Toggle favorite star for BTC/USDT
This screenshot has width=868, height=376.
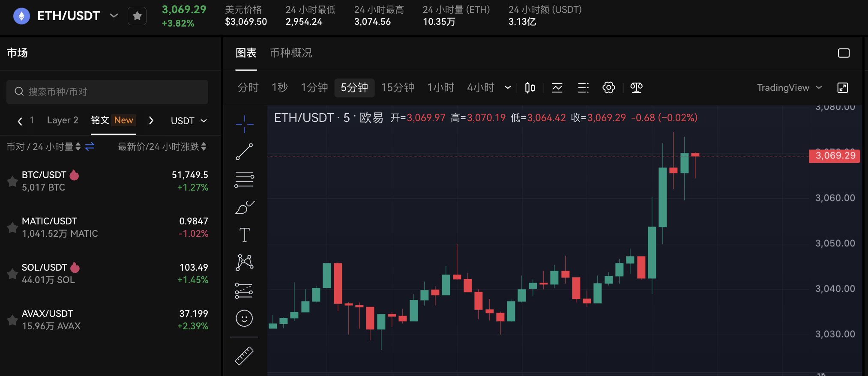[x=12, y=181]
